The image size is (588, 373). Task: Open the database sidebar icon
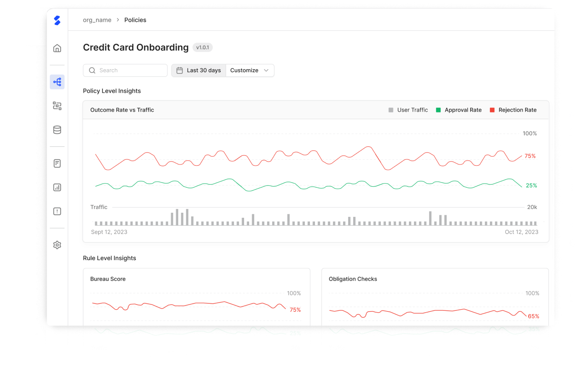tap(57, 130)
